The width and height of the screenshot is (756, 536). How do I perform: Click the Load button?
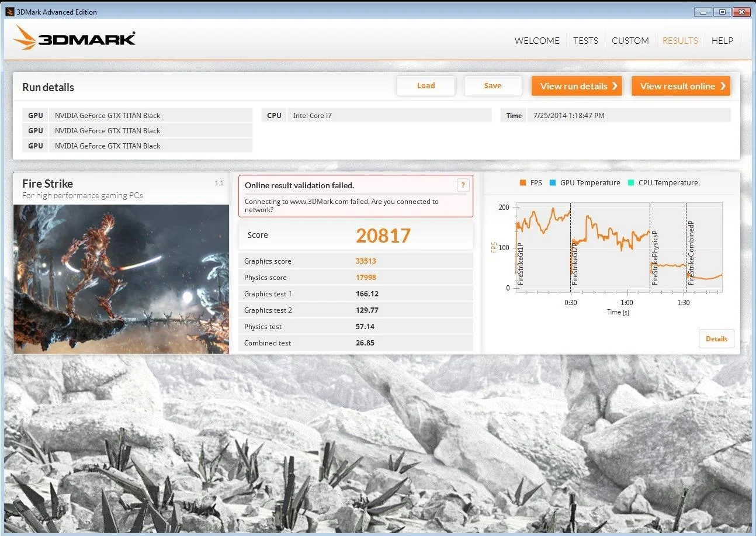click(x=426, y=86)
